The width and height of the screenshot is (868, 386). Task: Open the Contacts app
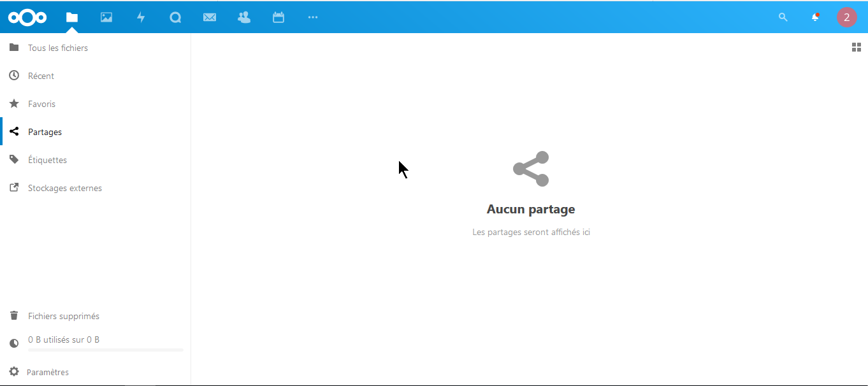coord(244,17)
